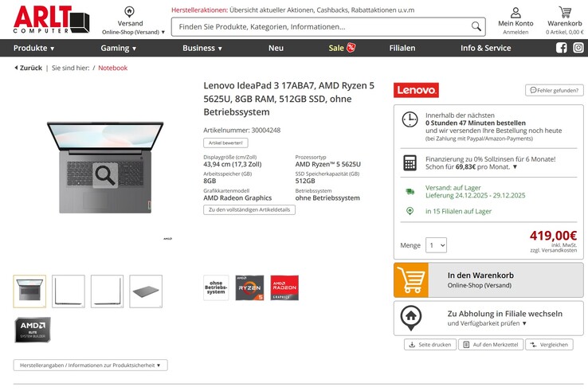Click the 'Vergleichen' button
The height and width of the screenshot is (391, 588).
coord(550,345)
